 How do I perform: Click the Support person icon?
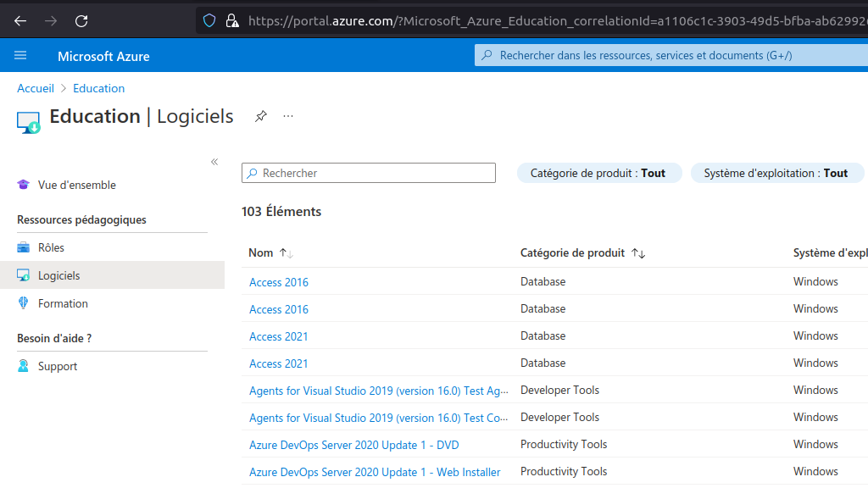[x=23, y=366]
